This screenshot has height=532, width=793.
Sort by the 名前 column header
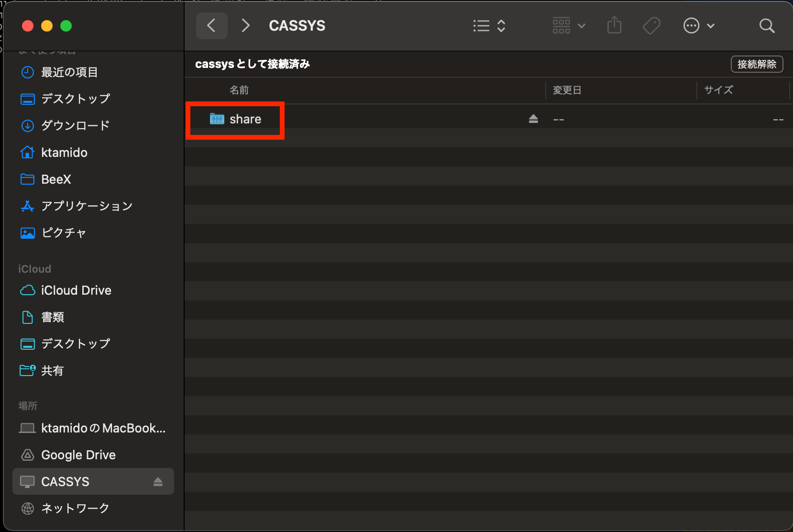pos(239,90)
